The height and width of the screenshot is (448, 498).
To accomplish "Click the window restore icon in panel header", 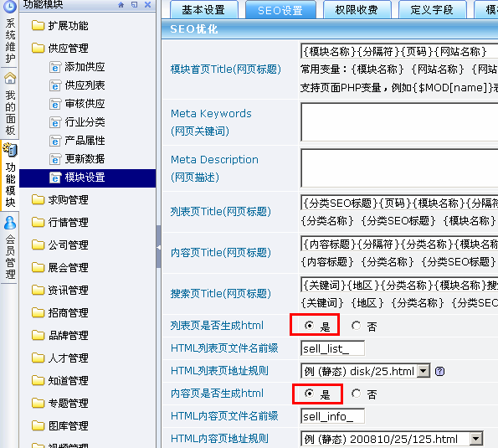I will click(x=135, y=4).
